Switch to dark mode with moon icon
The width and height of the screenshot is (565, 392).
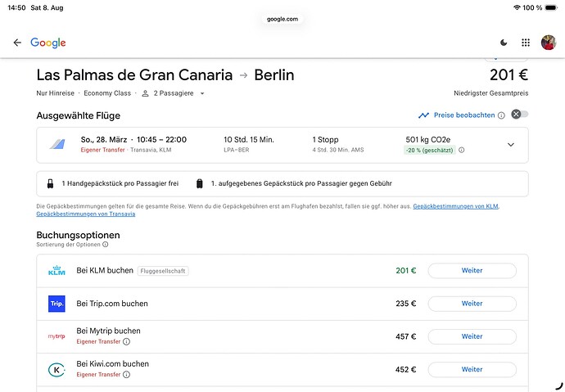click(x=504, y=43)
